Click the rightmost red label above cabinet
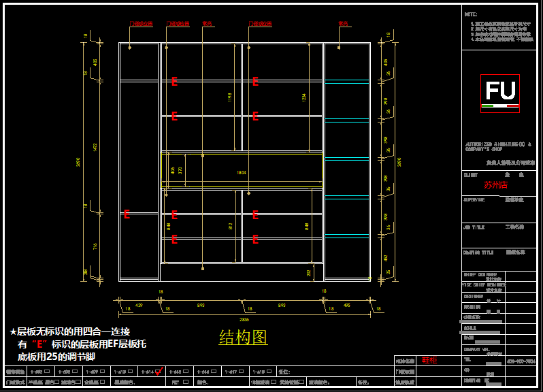Viewport: 543px width, 392px height. 344,24
